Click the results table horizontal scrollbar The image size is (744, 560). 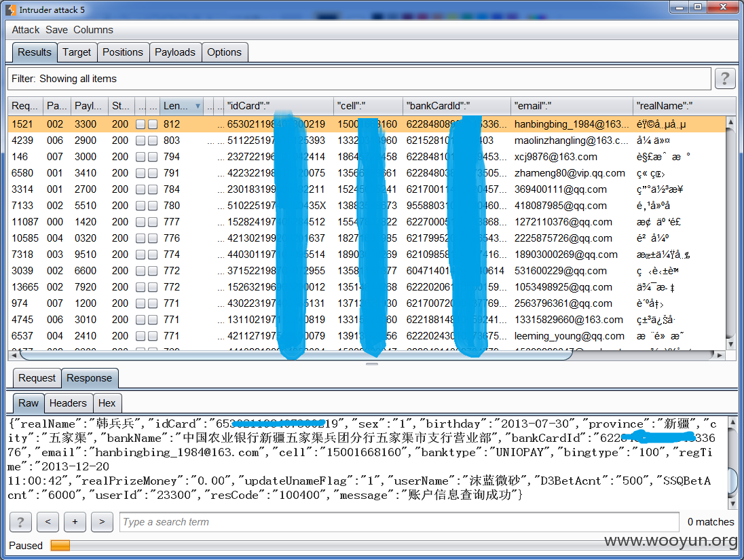click(365, 355)
